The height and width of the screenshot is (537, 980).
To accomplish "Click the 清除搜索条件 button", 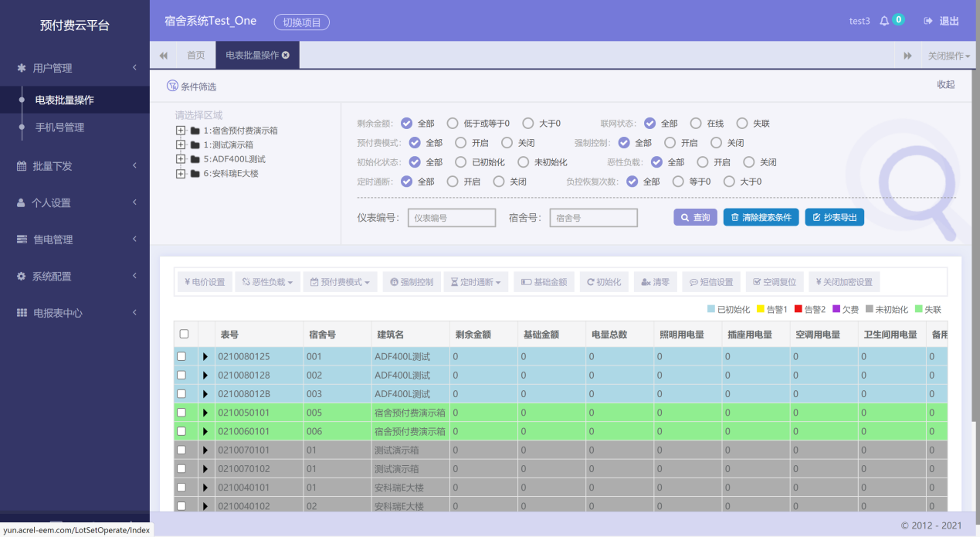I will pos(761,218).
